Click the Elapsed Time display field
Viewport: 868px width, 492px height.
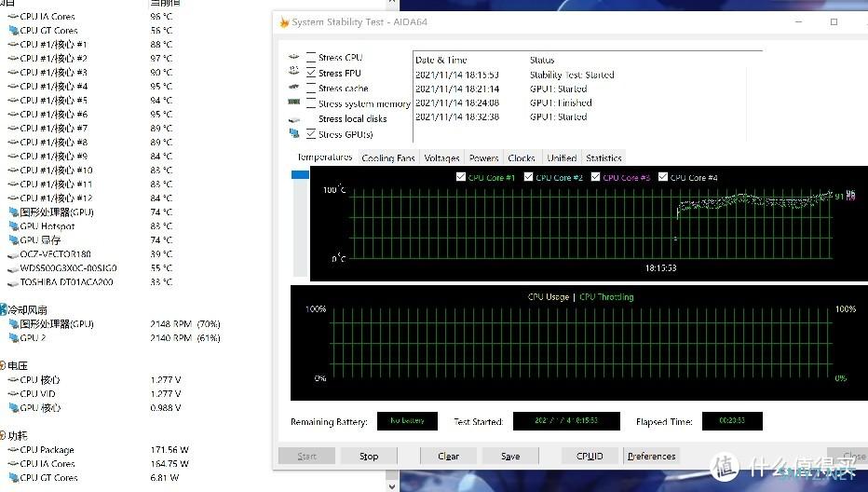[732, 420]
